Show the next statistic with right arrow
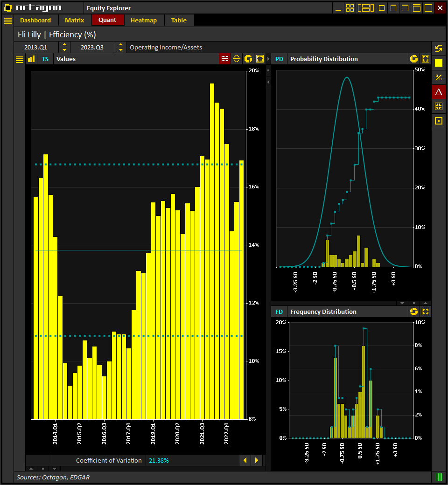The height and width of the screenshot is (485, 448). tap(257, 460)
